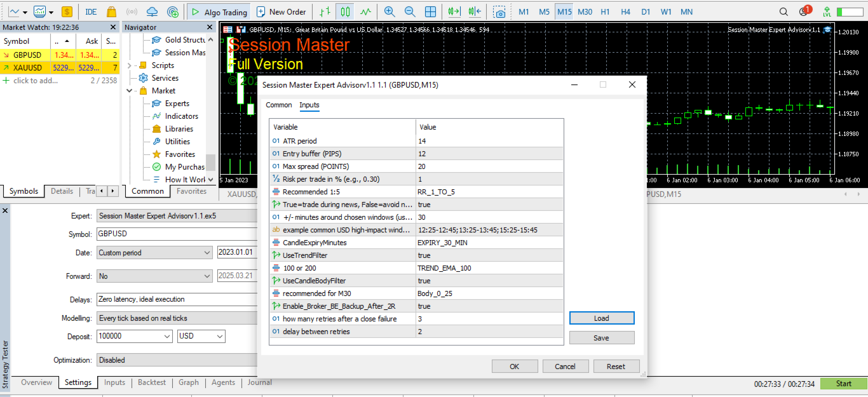The width and height of the screenshot is (868, 397).
Task: Toggle UseCandleBodyFilter value
Action: [x=489, y=281]
